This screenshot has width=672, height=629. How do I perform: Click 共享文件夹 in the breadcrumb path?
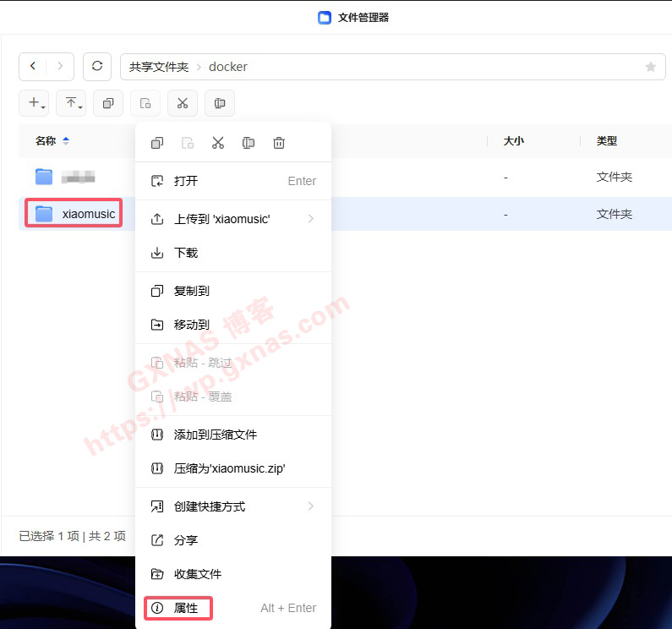coord(159,67)
